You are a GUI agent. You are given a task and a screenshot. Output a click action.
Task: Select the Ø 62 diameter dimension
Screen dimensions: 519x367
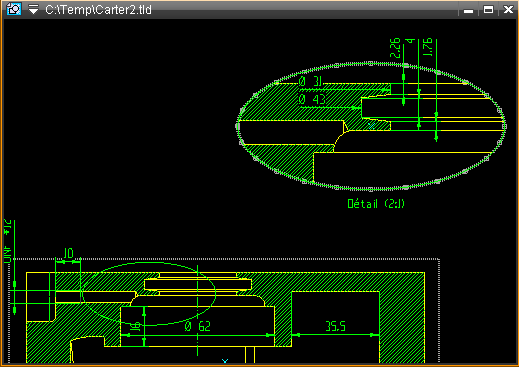tap(198, 326)
